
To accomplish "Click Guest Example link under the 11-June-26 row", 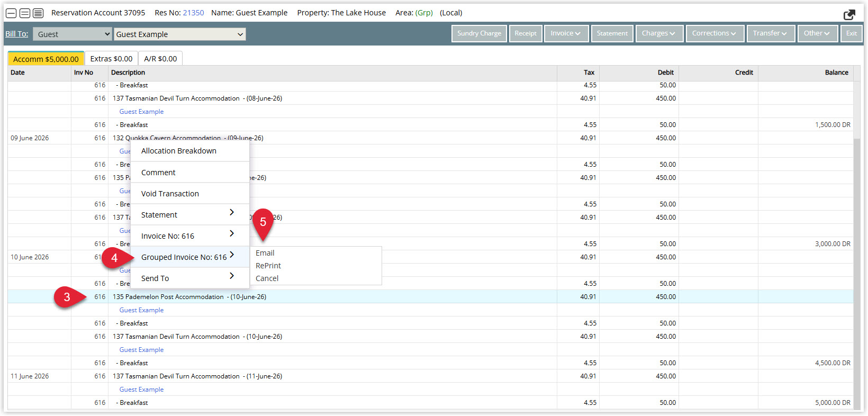I will click(x=141, y=390).
